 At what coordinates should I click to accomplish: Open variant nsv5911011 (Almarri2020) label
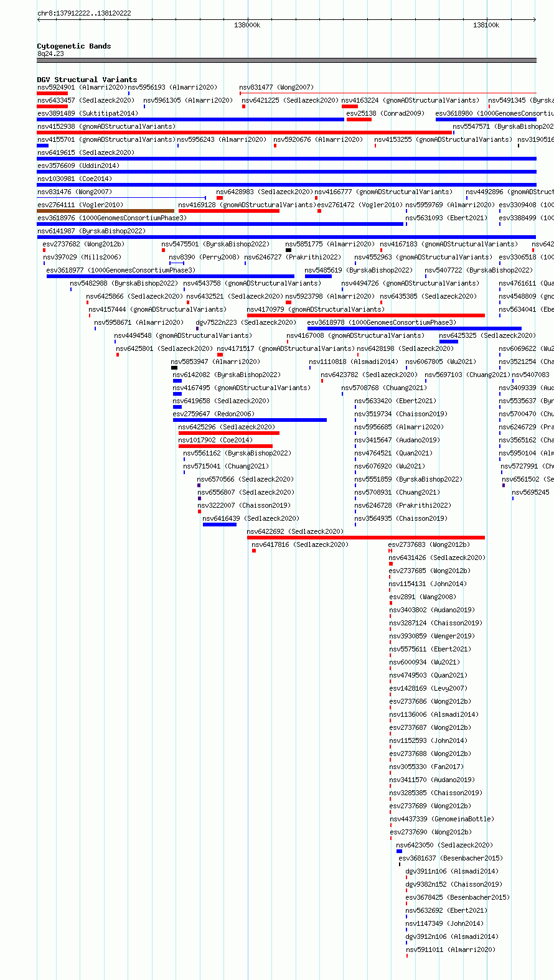(451, 950)
